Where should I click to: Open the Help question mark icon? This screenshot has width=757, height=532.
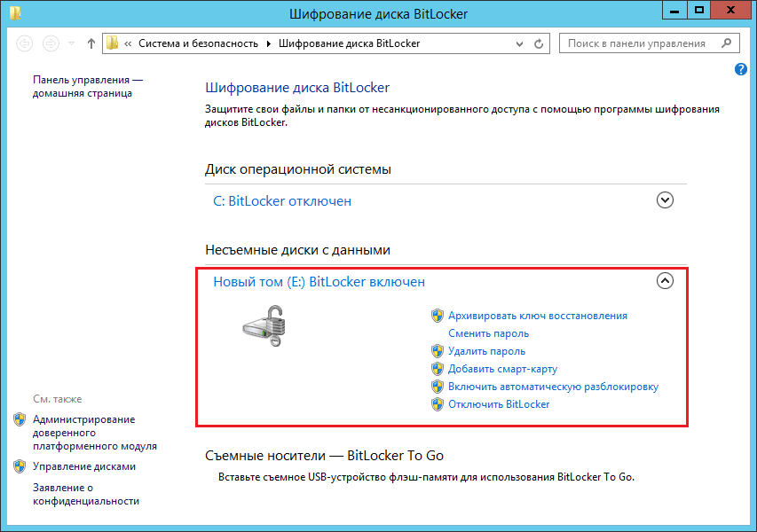(x=741, y=69)
